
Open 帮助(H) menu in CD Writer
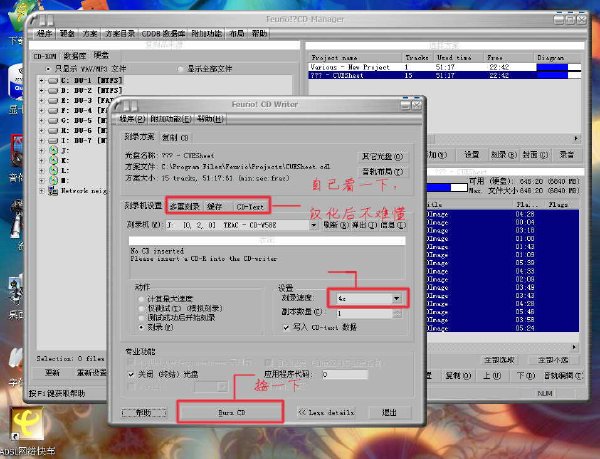pyautogui.click(x=210, y=119)
